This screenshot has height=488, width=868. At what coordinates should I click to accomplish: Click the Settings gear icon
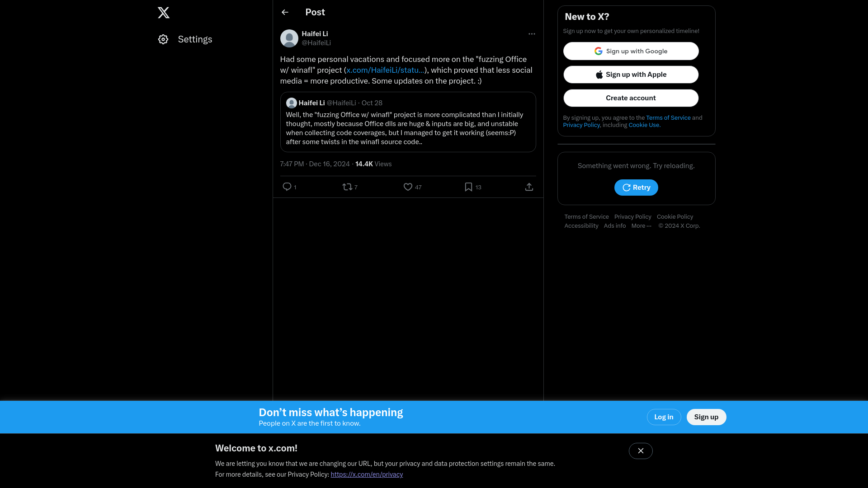(163, 39)
